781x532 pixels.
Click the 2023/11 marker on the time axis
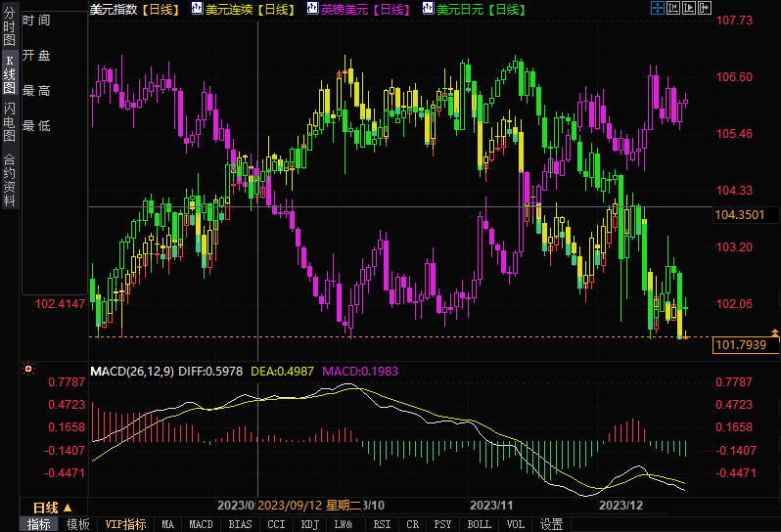[491, 506]
